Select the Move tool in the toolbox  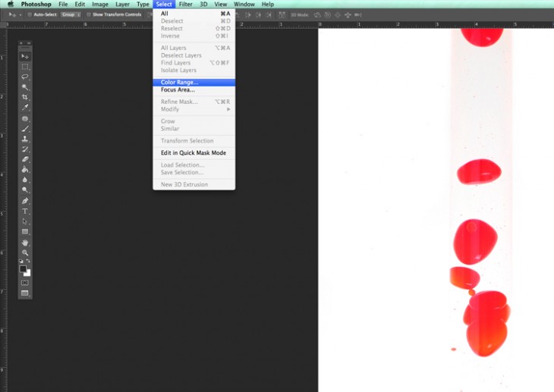pos(25,57)
